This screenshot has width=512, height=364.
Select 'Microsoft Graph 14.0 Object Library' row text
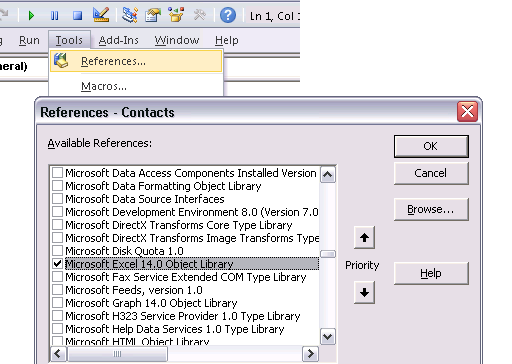(151, 303)
